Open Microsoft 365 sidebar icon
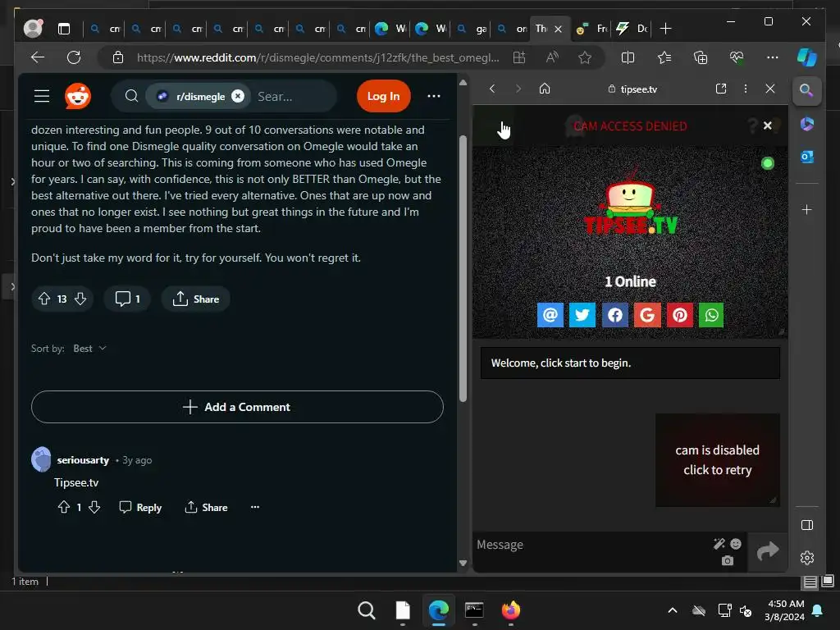The image size is (840, 630). 807,124
